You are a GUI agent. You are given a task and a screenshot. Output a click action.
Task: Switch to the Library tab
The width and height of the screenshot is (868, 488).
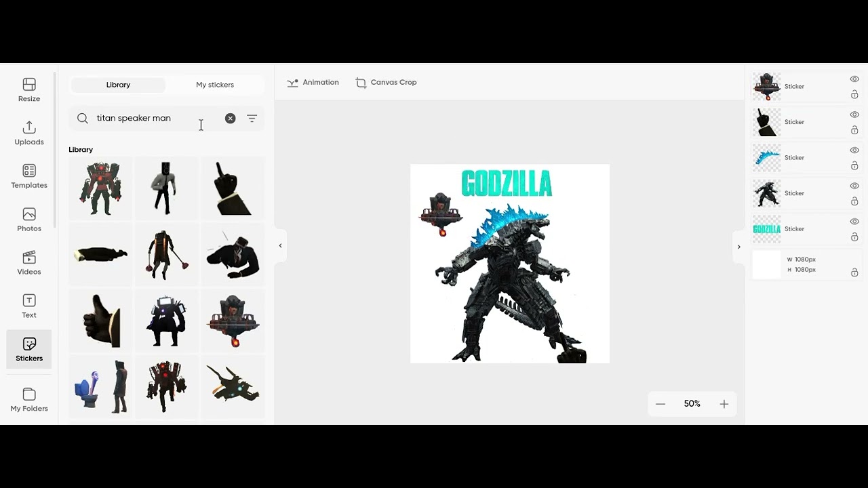(x=118, y=85)
